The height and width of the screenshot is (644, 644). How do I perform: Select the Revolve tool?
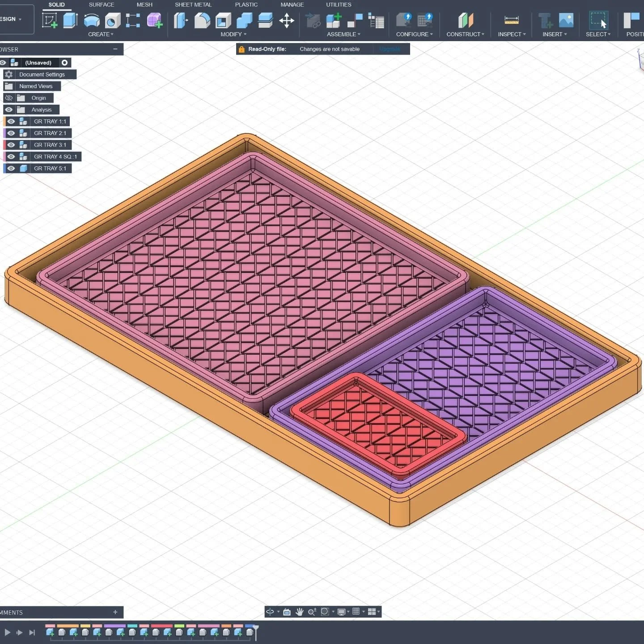point(91,20)
